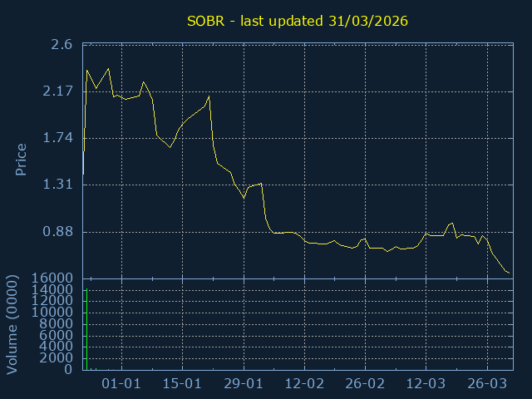The image size is (532, 399).
Task: Click the SOBR chart title text
Action: (x=297, y=21)
